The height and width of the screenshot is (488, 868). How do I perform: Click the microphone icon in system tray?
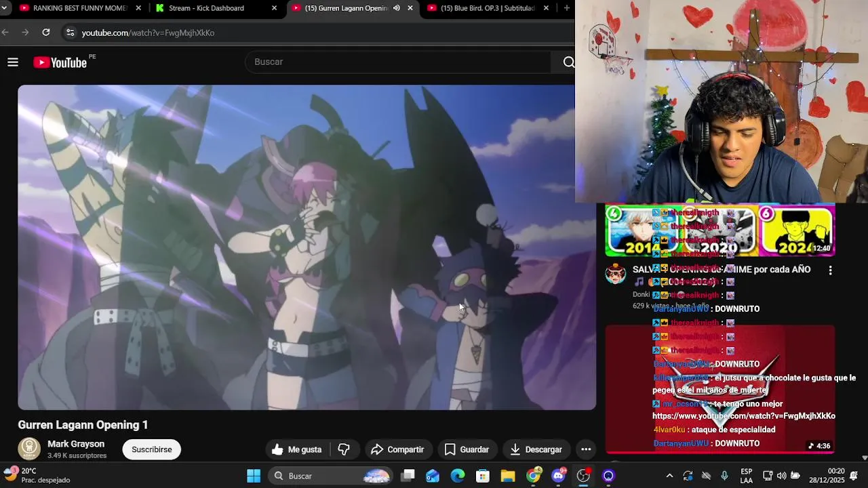coord(724,476)
